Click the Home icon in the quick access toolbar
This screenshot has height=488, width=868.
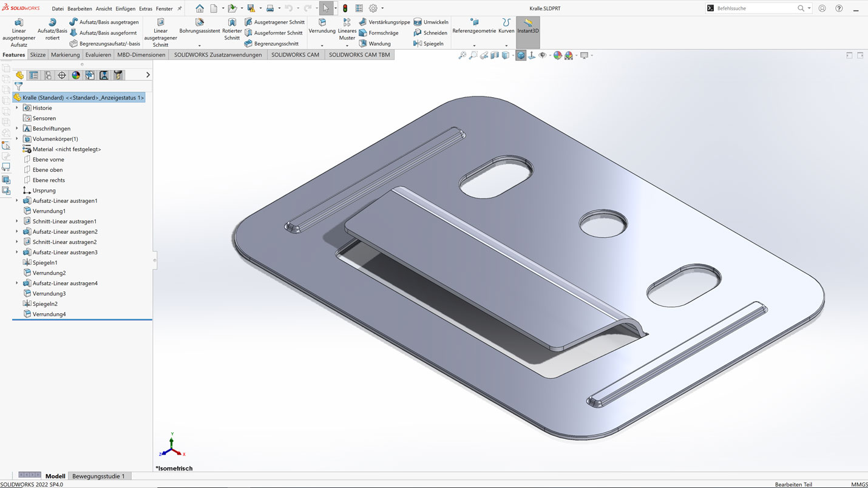tap(200, 8)
